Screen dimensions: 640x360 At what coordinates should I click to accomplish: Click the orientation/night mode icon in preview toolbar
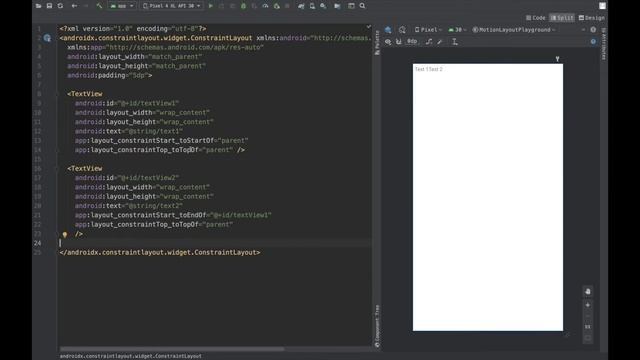coord(402,30)
